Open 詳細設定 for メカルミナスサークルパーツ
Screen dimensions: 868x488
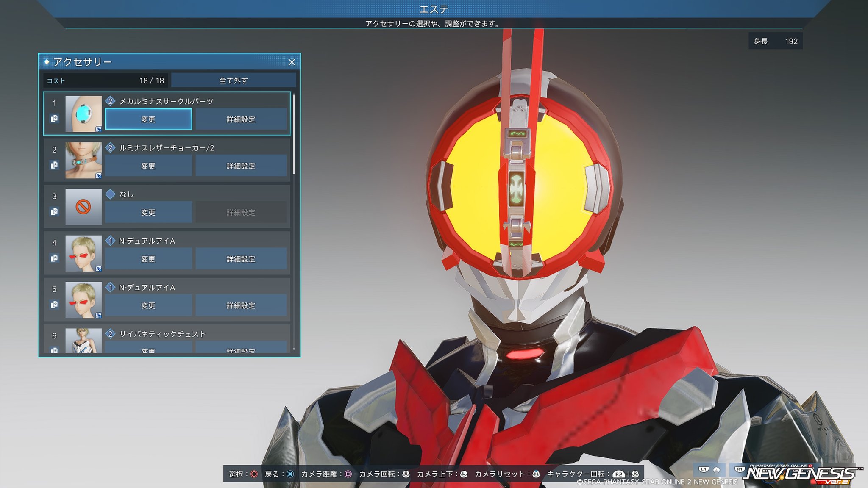[x=241, y=119]
